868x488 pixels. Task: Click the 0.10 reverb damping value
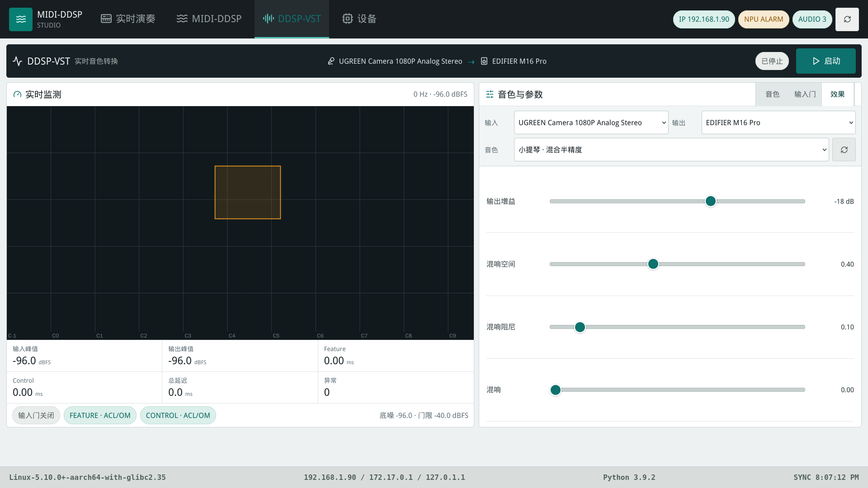pyautogui.click(x=847, y=327)
